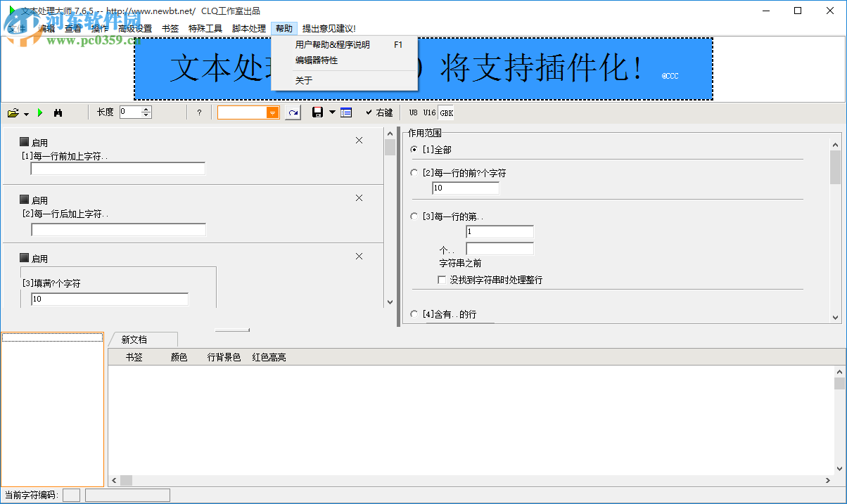Click the green run arrow on toolbar
847x504 pixels.
click(x=40, y=112)
